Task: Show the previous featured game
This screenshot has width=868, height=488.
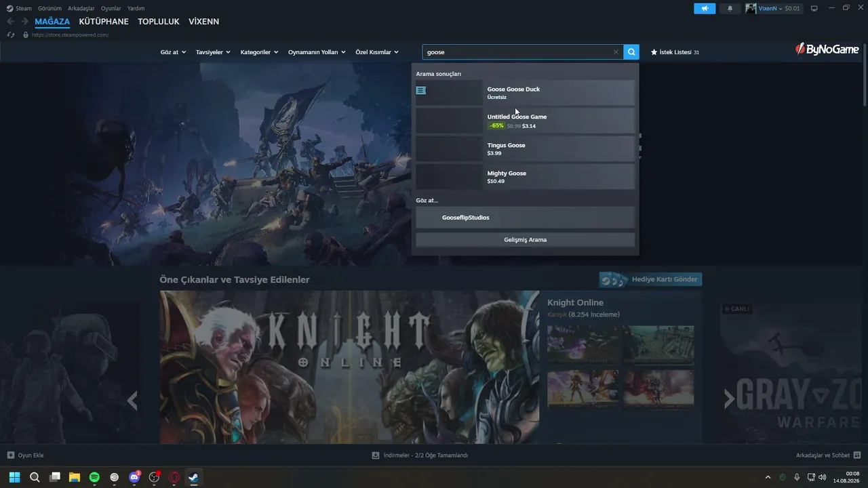Action: (x=132, y=400)
